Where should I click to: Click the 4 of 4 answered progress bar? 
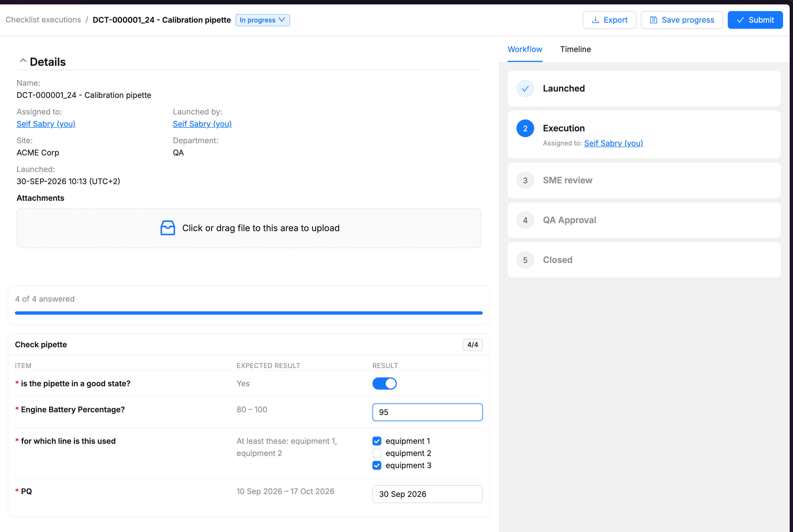(249, 313)
